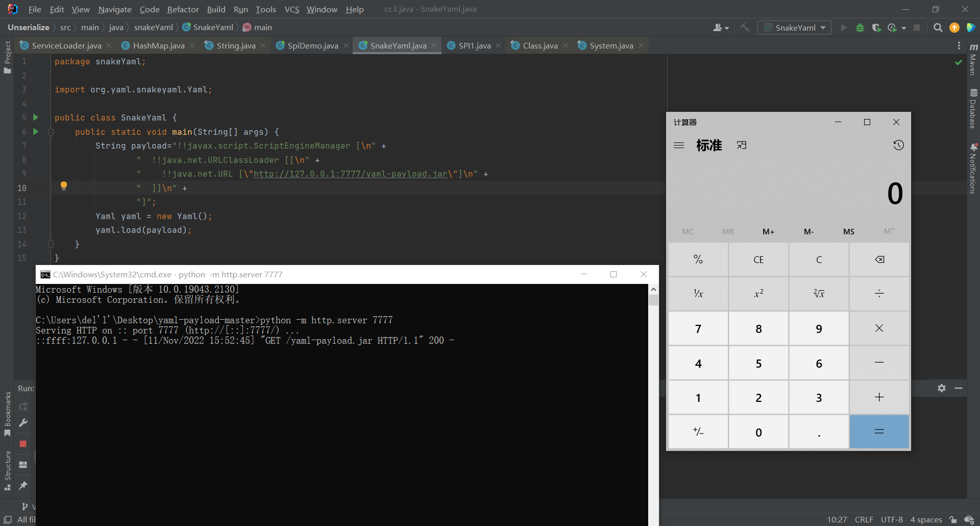Click the stop square in main toolbar

917,28
